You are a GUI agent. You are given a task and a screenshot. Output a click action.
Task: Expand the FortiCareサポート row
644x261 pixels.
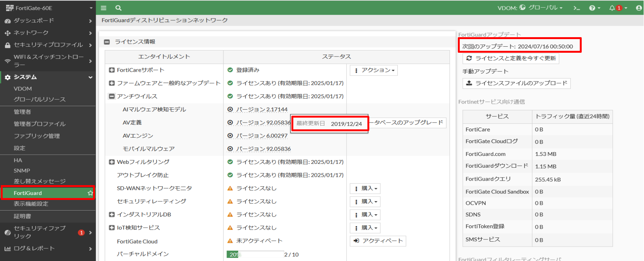(112, 70)
